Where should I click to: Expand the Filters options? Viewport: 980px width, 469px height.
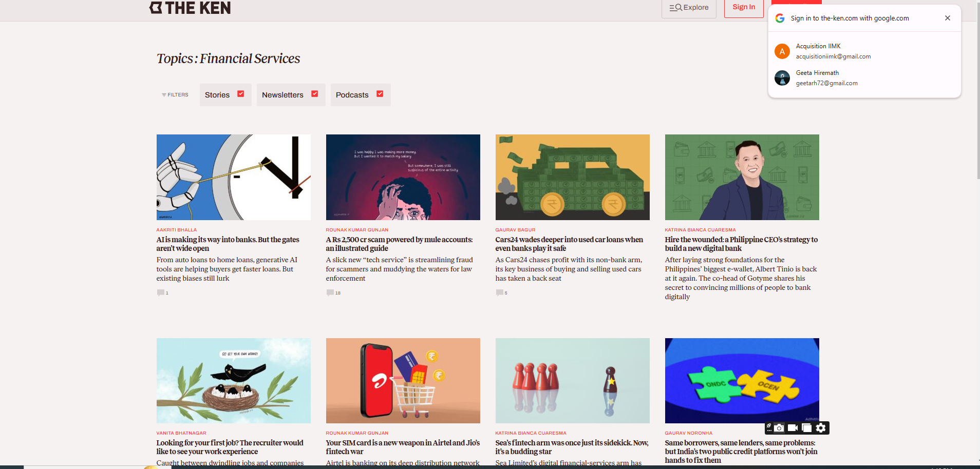175,95
